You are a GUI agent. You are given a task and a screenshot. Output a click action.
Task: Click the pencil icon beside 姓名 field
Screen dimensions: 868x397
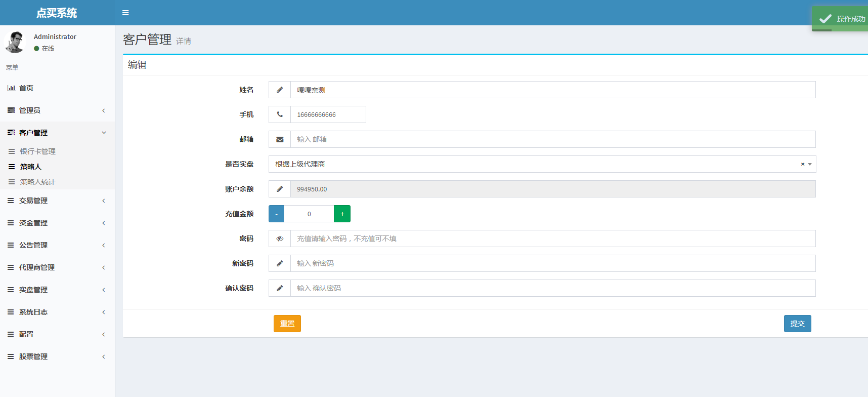click(280, 90)
